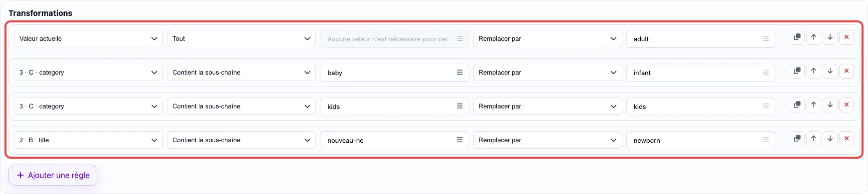The width and height of the screenshot is (868, 194).
Task: Open 'Remplacer par' dropdown for newborn rule
Action: 548,140
